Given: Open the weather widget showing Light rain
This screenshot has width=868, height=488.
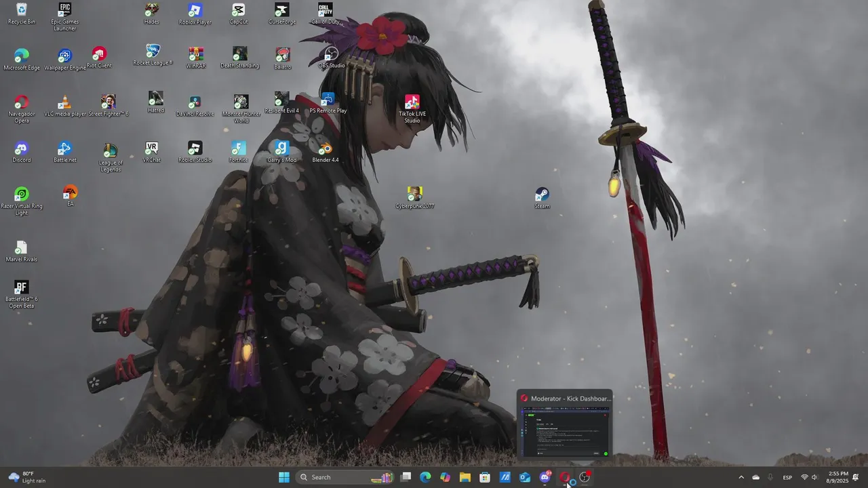Looking at the screenshot, I should (27, 477).
